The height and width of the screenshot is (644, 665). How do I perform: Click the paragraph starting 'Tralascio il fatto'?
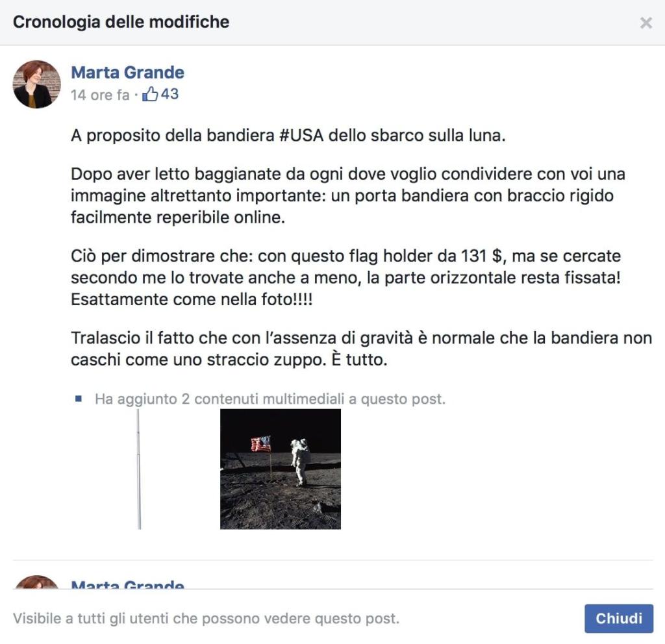pos(361,349)
